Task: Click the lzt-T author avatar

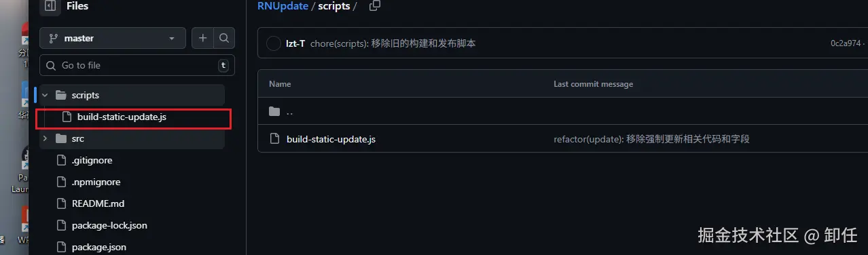Action: point(274,43)
